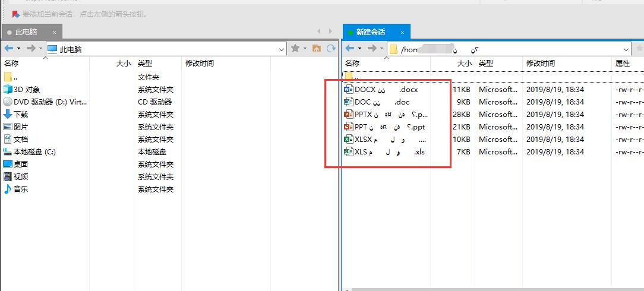Select the 下载 folder icon
Image resolution: width=644 pixels, height=291 pixels.
coord(7,115)
